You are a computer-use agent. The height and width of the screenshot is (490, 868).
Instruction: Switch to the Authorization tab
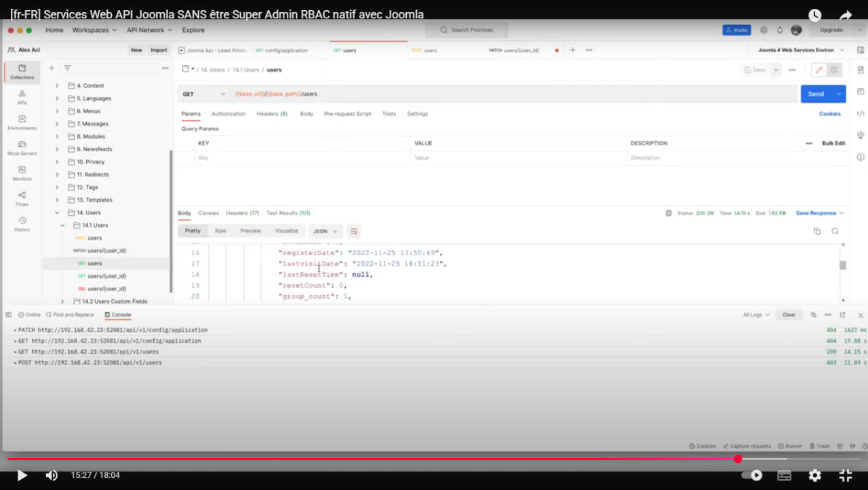tap(229, 114)
